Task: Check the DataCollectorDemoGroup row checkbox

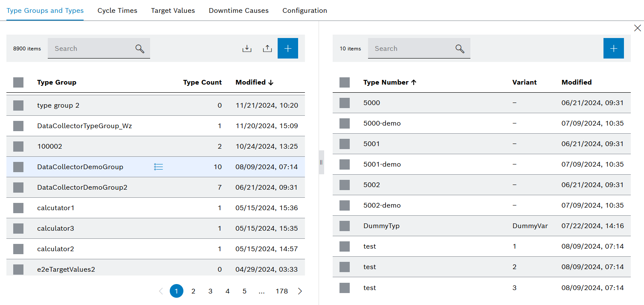Action: point(18,167)
